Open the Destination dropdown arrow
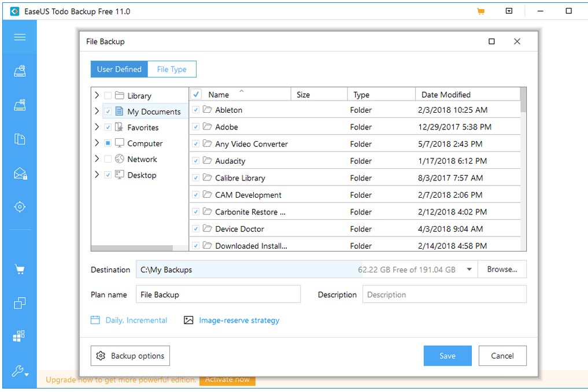 [x=469, y=269]
